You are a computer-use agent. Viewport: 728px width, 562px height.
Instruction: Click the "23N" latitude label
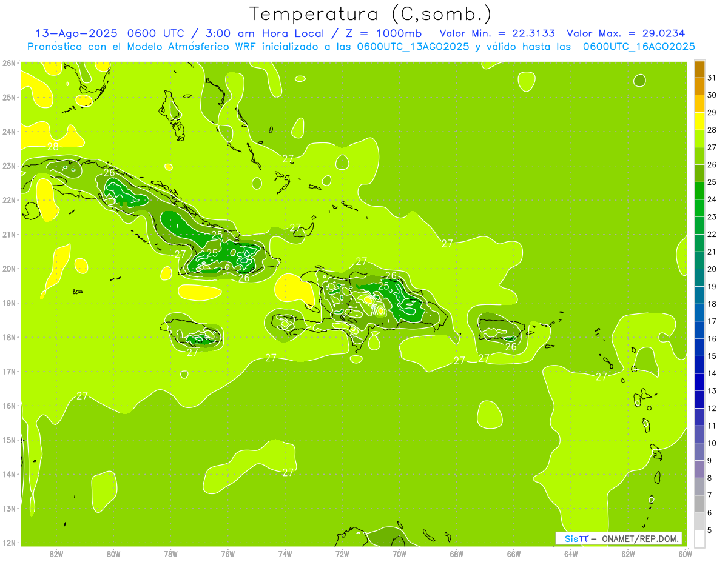click(9, 166)
